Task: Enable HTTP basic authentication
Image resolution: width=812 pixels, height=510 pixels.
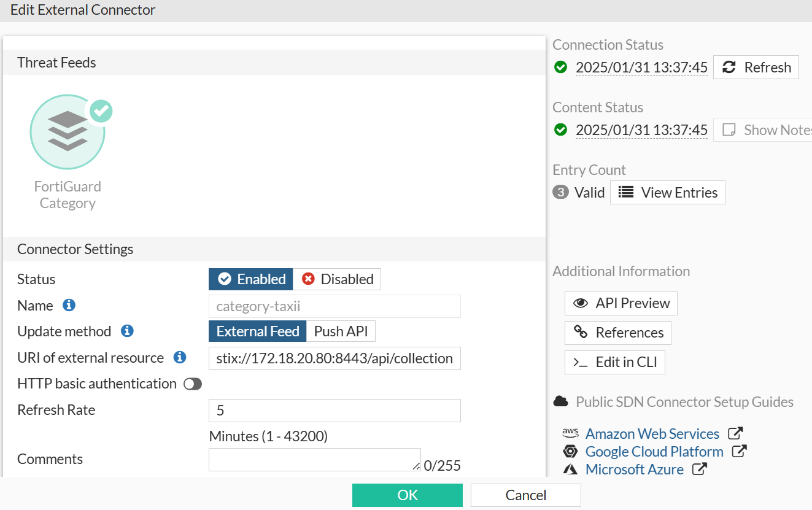Action: coord(192,384)
